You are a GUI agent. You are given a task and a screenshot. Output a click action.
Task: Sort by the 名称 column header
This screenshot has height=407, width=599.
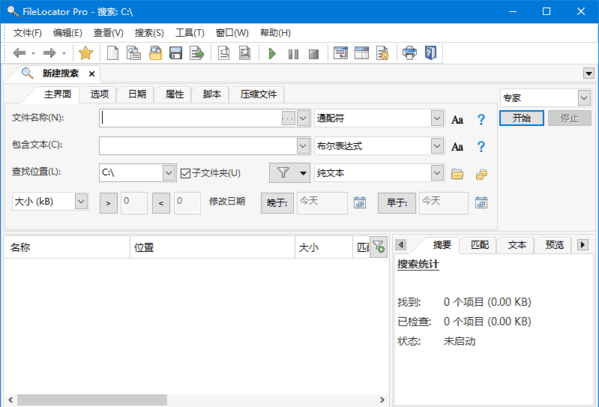click(x=67, y=248)
